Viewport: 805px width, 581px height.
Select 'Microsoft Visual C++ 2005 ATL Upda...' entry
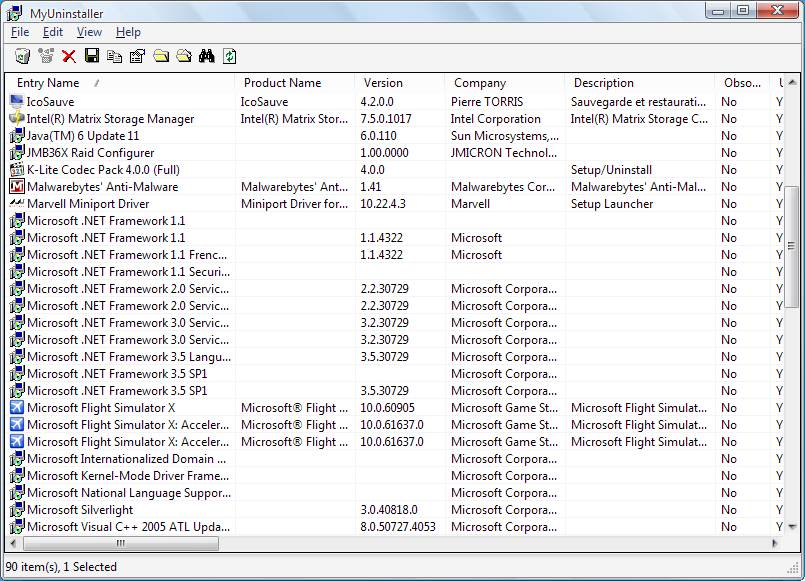click(128, 526)
